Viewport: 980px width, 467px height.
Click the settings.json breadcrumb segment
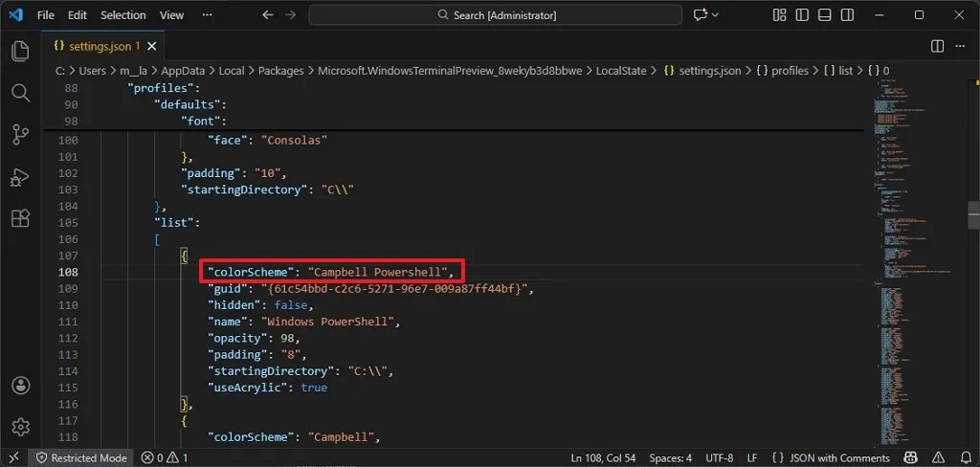703,71
